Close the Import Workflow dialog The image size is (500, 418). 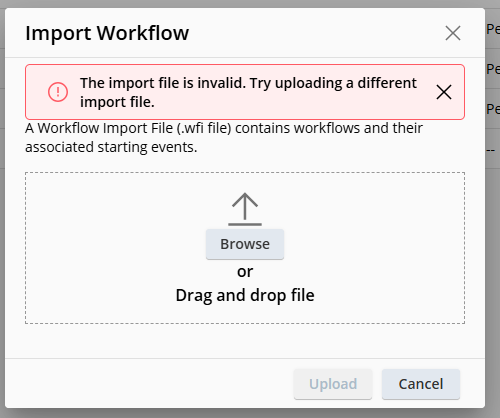453,33
